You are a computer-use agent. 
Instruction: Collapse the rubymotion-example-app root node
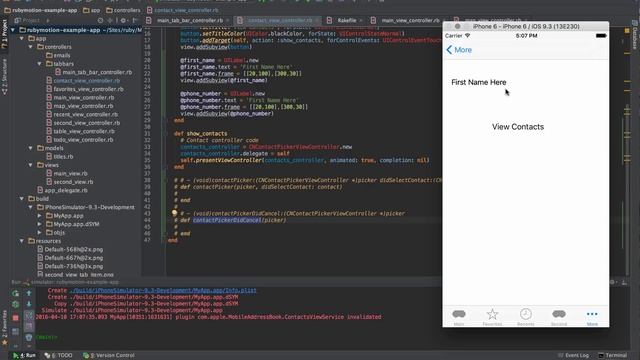click(x=13, y=30)
